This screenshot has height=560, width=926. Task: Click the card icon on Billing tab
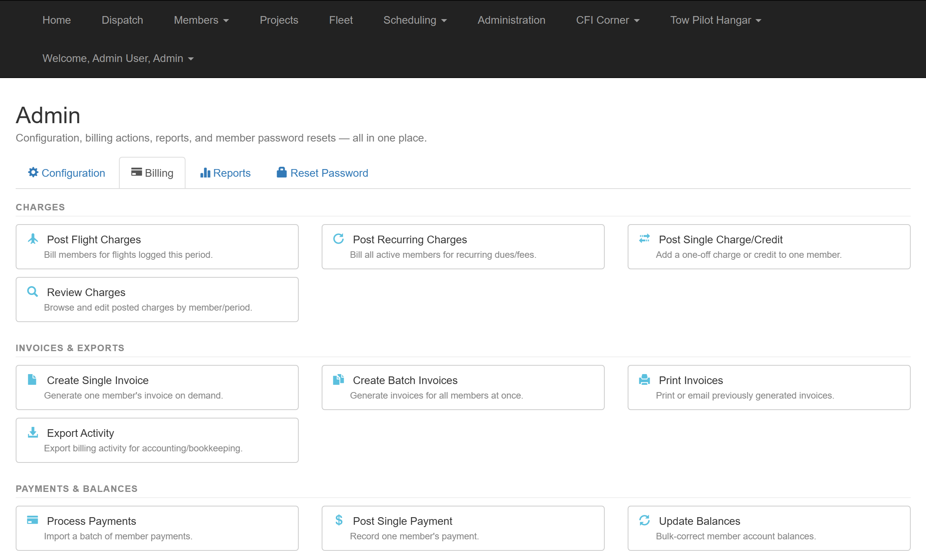(x=137, y=172)
